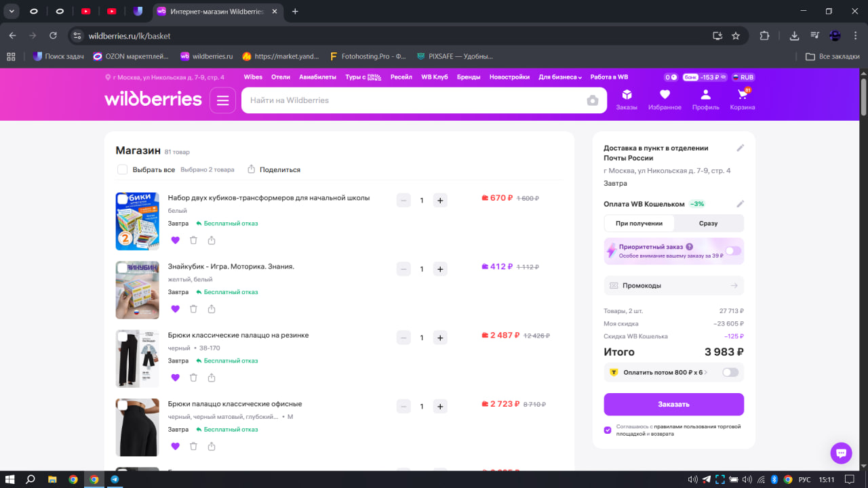
Task: Open Windows taskbar search
Action: click(x=31, y=479)
